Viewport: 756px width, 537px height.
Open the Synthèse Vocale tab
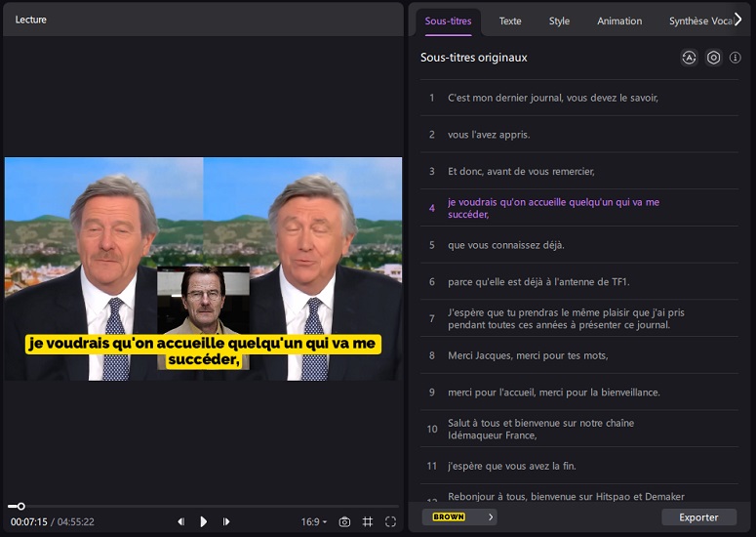click(x=701, y=21)
